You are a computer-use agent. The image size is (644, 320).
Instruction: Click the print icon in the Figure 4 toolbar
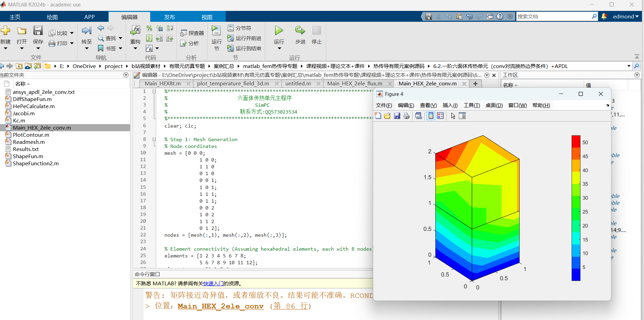pos(406,116)
